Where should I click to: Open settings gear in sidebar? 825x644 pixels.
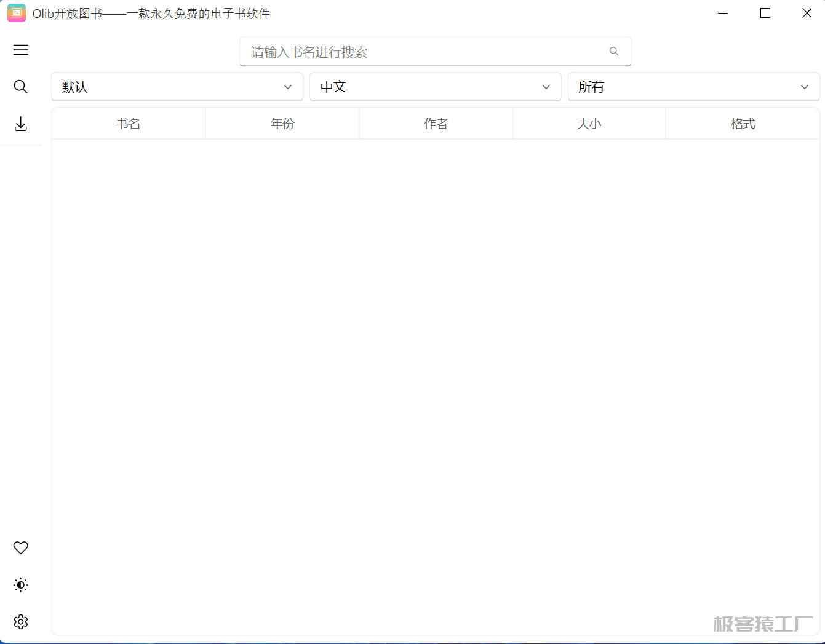(21, 622)
